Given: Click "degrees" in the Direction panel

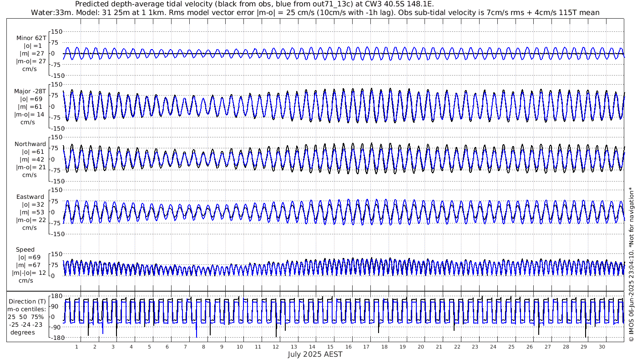Looking at the screenshot, I should point(23,333).
